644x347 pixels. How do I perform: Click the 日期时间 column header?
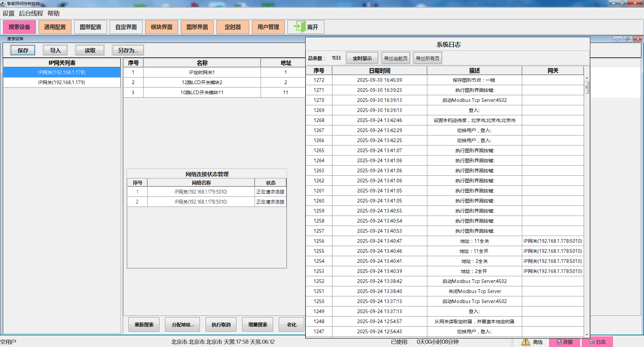(x=379, y=71)
